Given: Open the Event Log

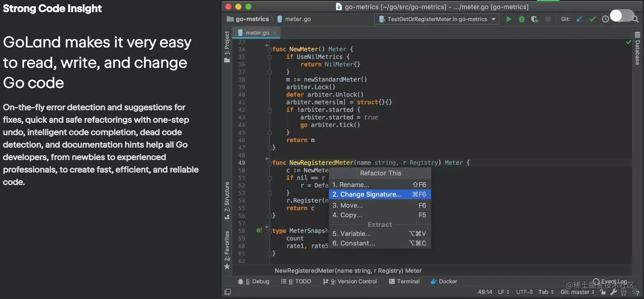Looking at the screenshot, I should click(x=609, y=282).
